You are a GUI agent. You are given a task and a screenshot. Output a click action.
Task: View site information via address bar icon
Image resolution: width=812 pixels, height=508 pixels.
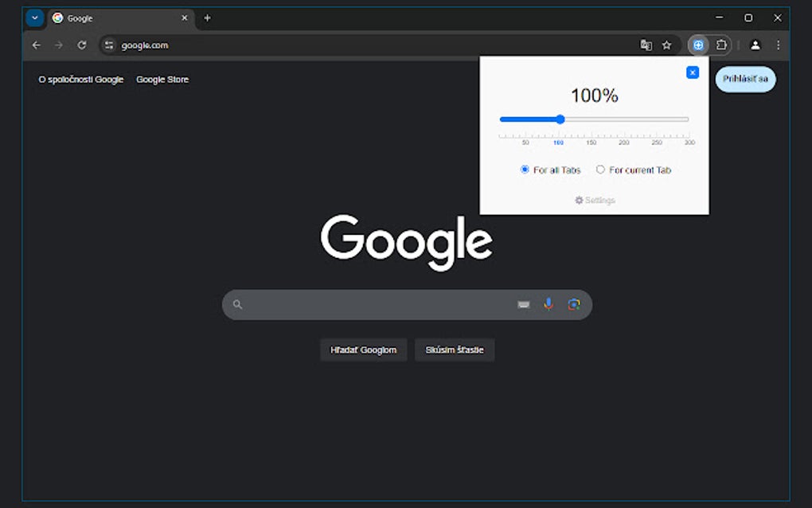pyautogui.click(x=108, y=45)
